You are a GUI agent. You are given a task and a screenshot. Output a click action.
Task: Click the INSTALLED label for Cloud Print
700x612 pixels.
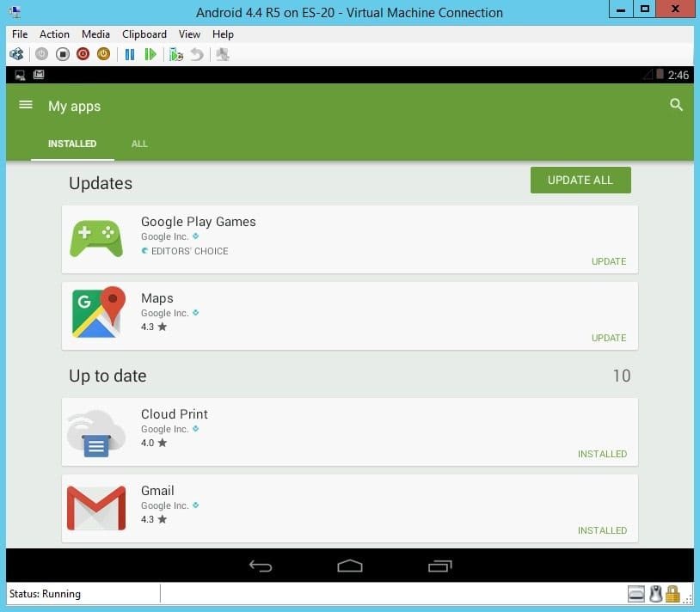[x=602, y=454]
